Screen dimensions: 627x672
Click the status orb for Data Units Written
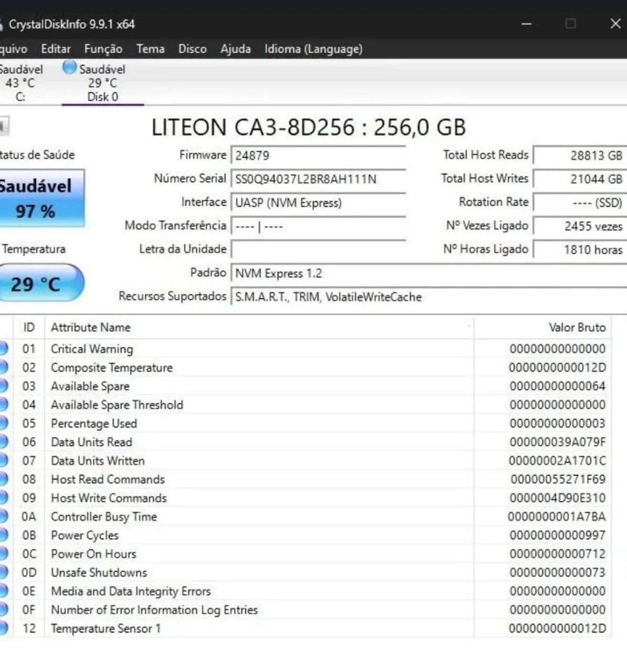(3, 460)
